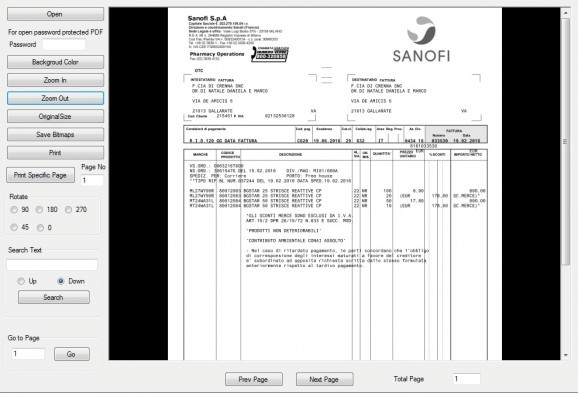Click the Zoom Out button
Screen dimensions: 578x393
point(55,98)
